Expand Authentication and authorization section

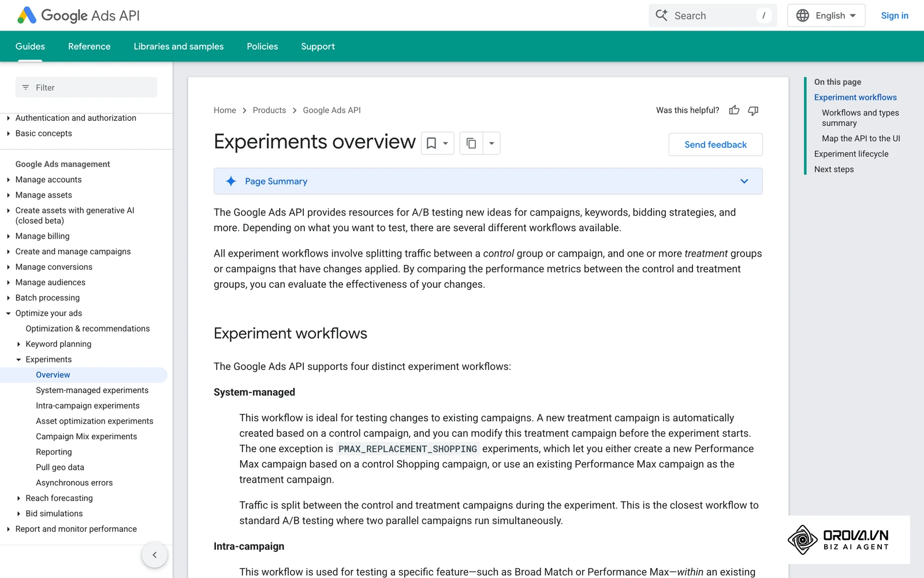click(76, 118)
